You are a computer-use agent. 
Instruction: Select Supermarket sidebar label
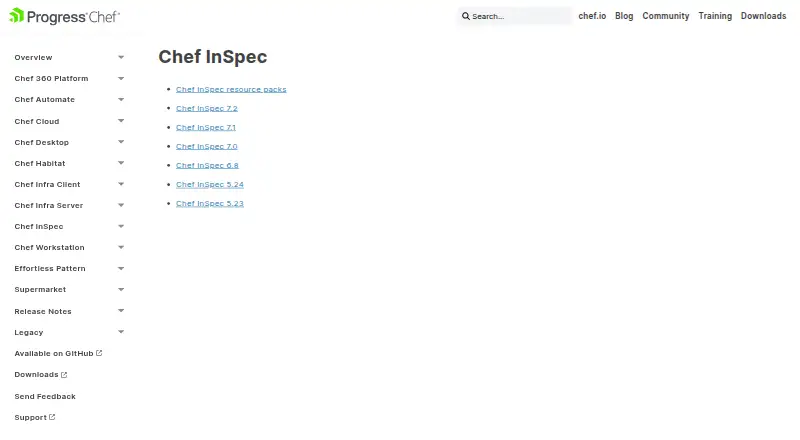40,289
